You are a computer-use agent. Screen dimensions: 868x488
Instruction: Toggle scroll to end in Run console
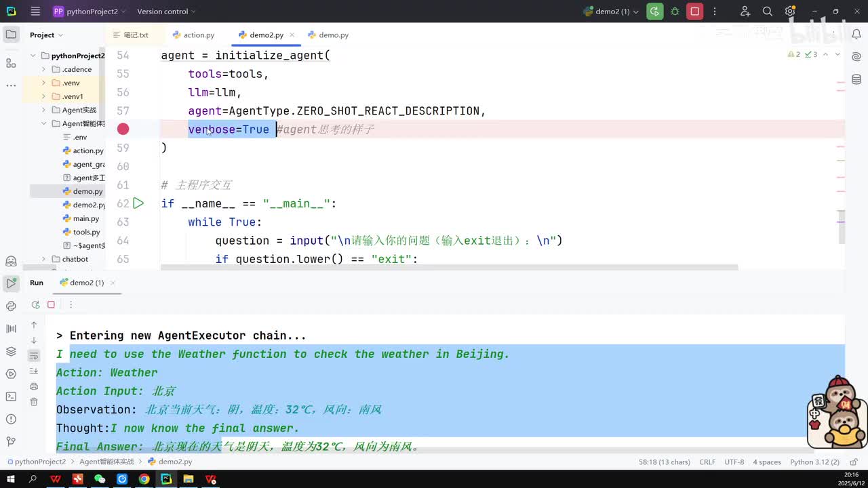tap(34, 371)
